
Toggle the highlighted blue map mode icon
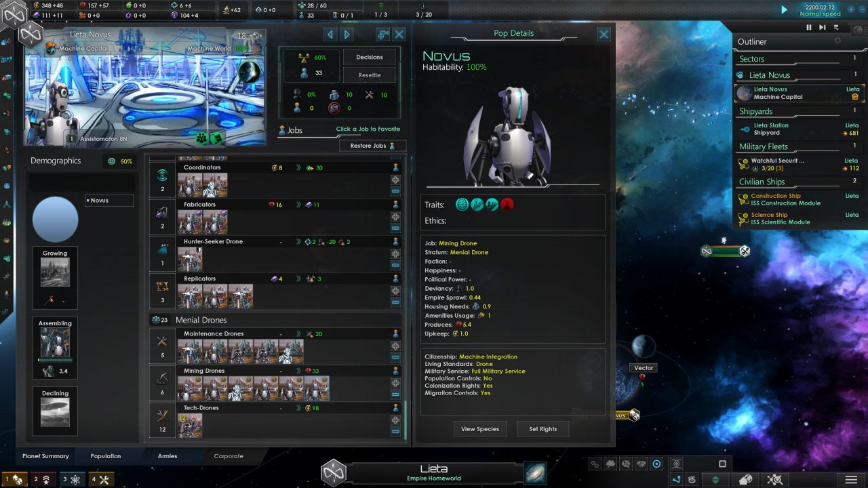pos(656,463)
